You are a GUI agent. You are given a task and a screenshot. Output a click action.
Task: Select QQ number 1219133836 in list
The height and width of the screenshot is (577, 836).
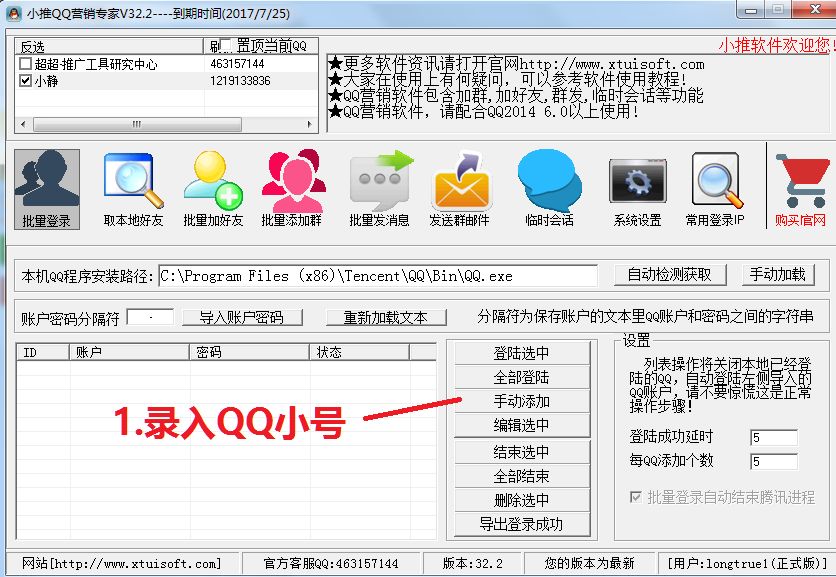(240, 81)
